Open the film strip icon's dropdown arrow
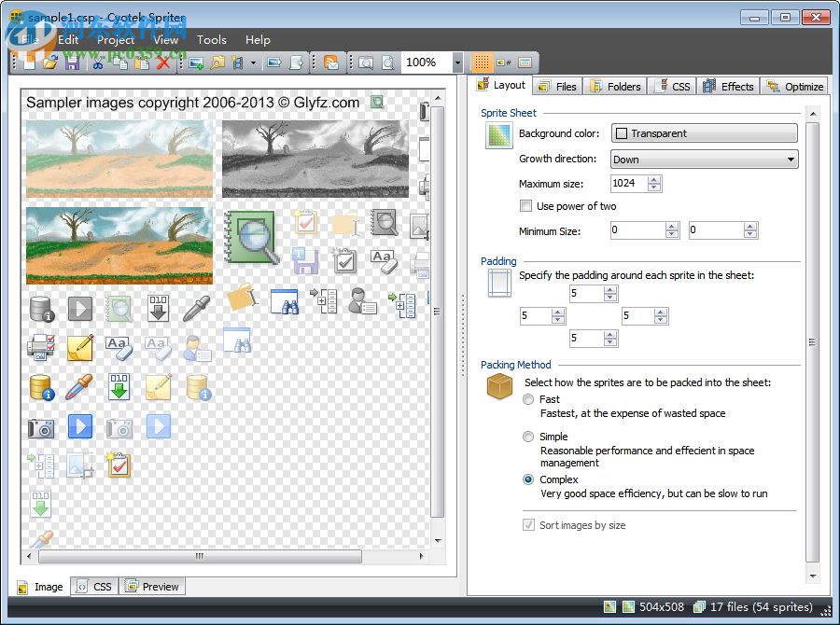 point(252,62)
